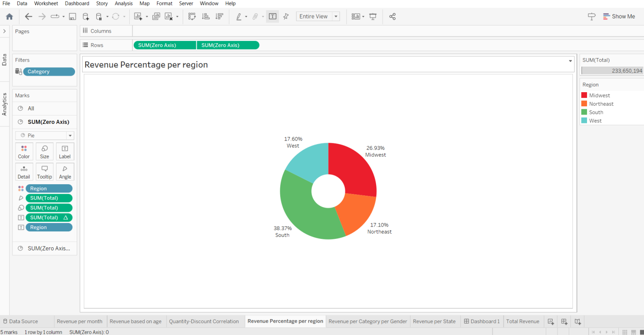
Task: Click the Sort Descending toolbar icon
Action: (x=219, y=16)
